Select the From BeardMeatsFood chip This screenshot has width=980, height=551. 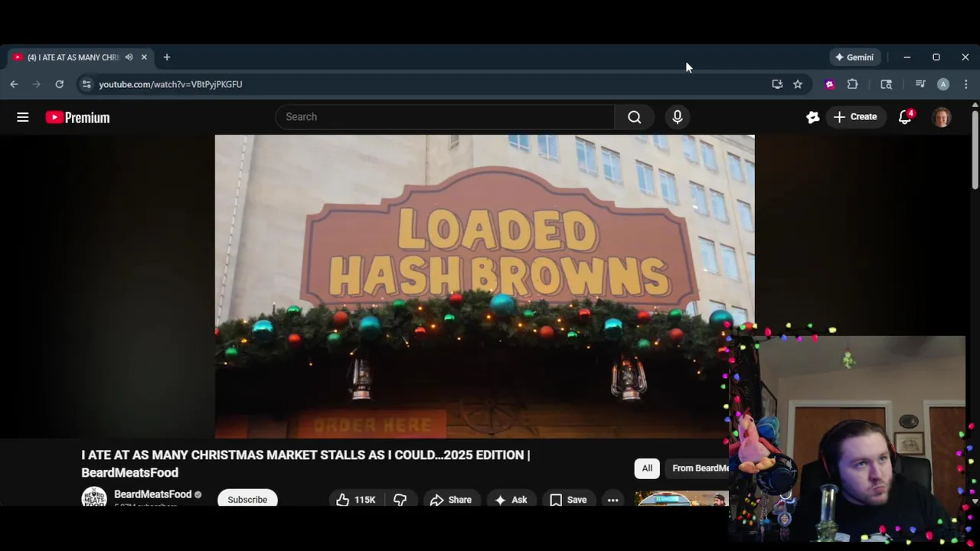[x=697, y=468]
